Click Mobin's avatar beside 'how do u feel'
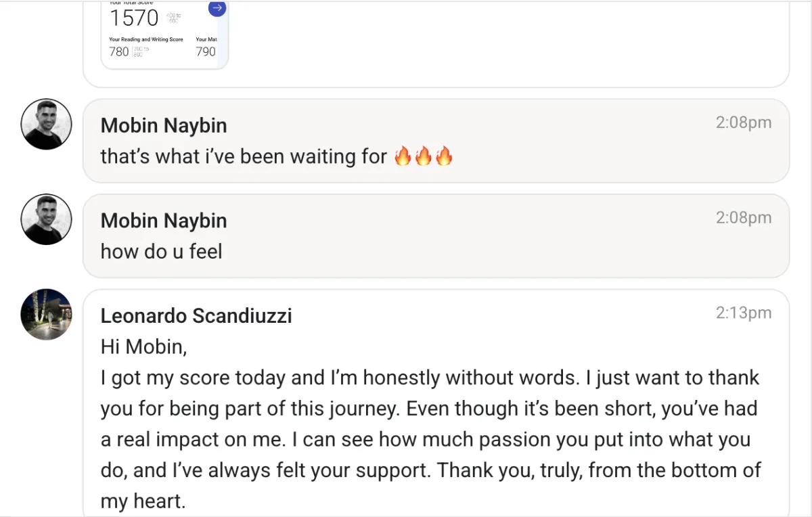The height and width of the screenshot is (517, 812). tap(46, 219)
